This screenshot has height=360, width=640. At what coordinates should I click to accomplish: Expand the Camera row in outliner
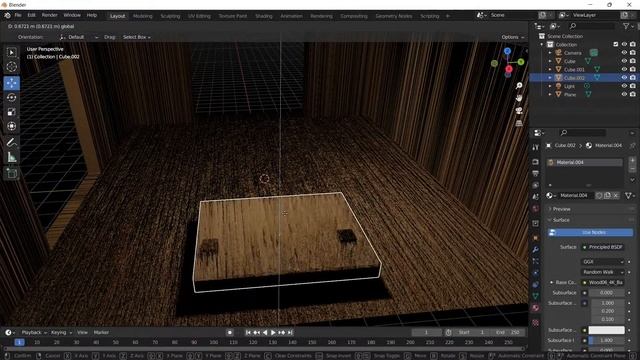[550, 53]
